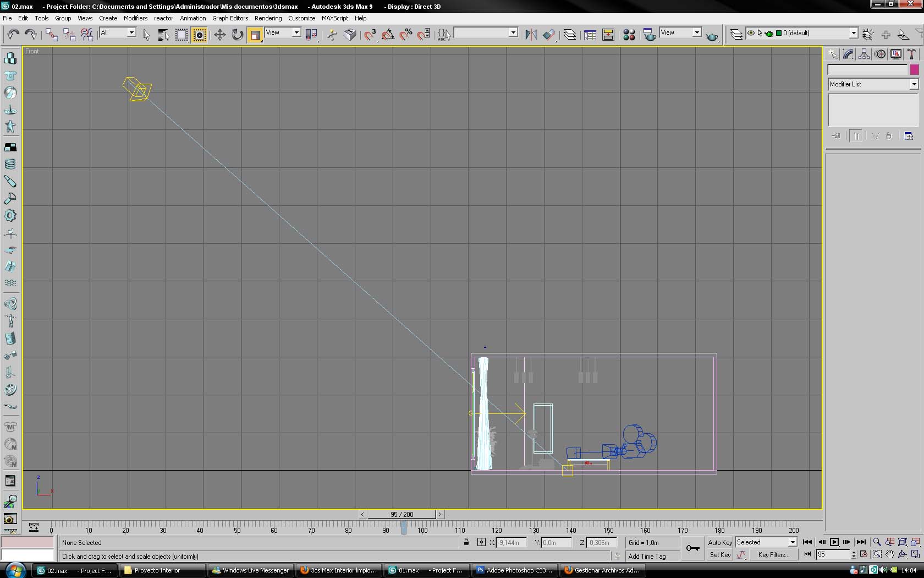Click the Pan View hand icon
The image size is (924, 578).
click(890, 554)
